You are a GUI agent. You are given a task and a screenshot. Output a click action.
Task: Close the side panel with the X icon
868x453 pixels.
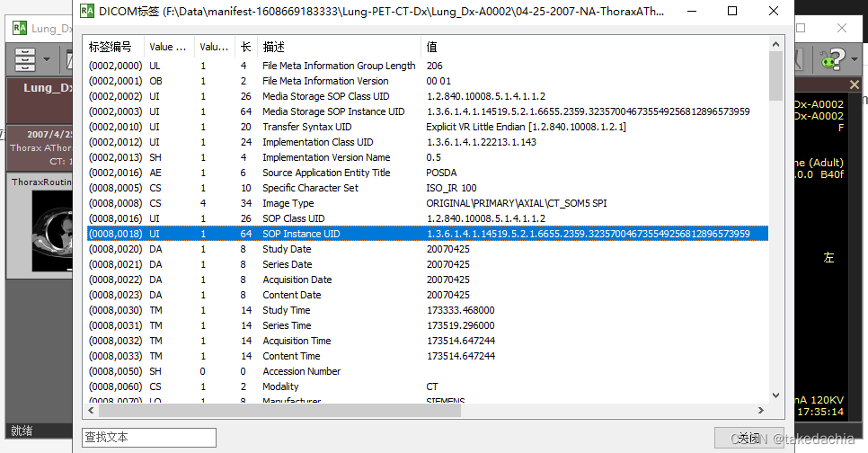855,84
